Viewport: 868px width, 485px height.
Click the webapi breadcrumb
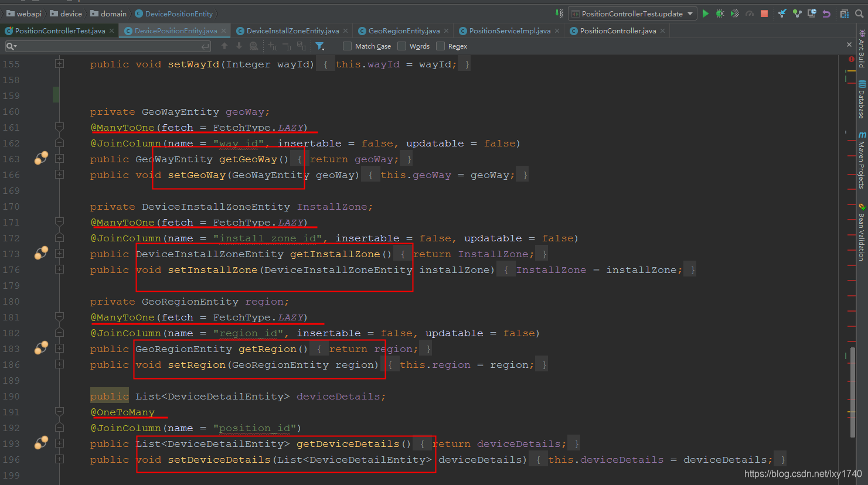pos(24,13)
